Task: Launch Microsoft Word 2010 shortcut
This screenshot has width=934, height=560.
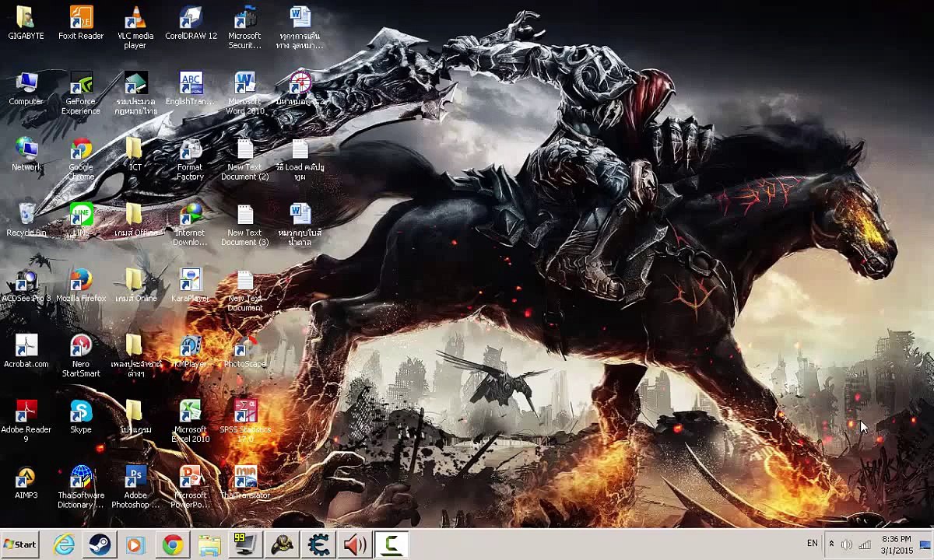Action: pyautogui.click(x=245, y=93)
